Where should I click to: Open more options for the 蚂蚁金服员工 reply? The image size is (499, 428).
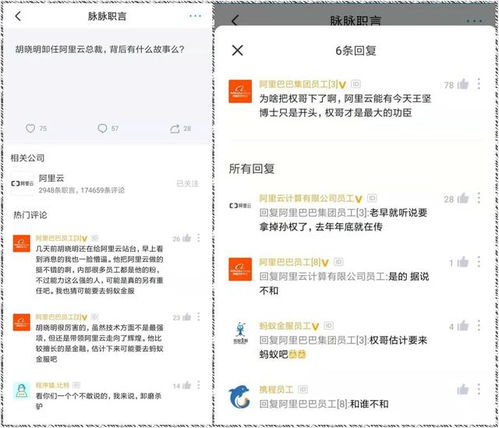click(479, 325)
